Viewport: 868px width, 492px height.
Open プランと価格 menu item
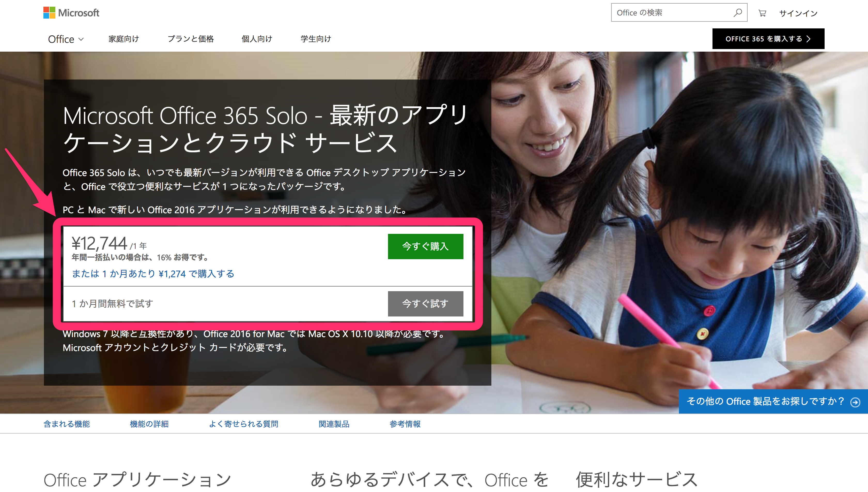[191, 39]
